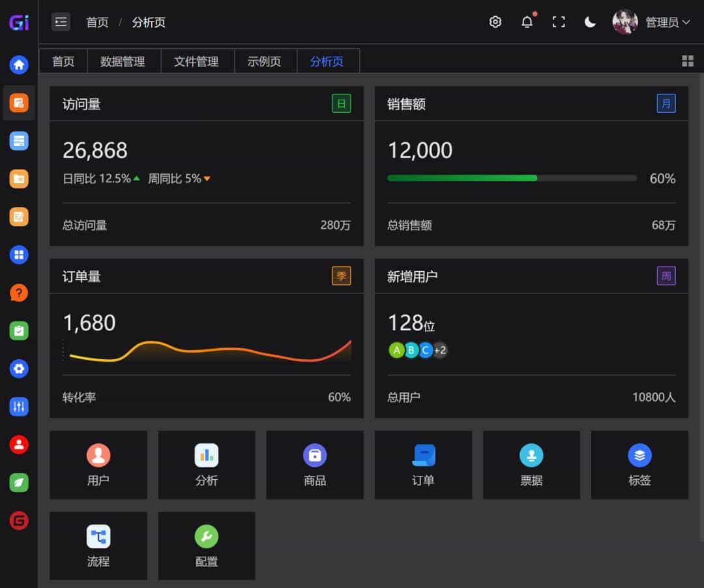Toggle the 日 period badge on 访问量 card

pos(342,103)
